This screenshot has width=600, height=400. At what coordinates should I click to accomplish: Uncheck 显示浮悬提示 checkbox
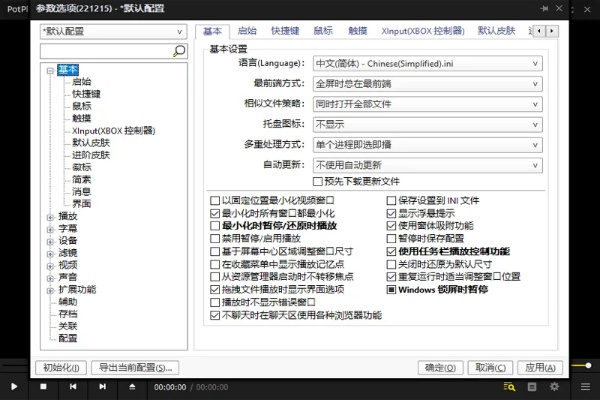point(392,214)
